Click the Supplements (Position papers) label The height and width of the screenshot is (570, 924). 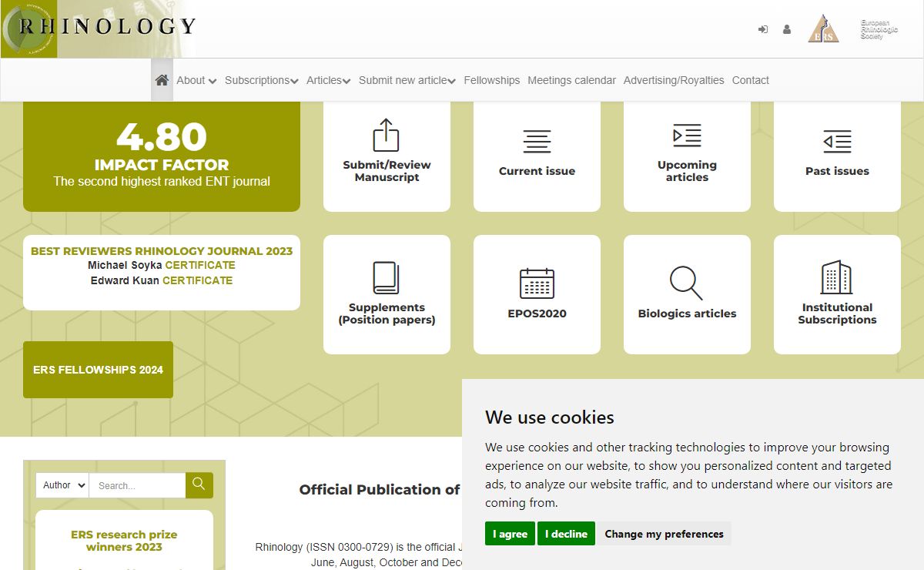pyautogui.click(x=387, y=313)
